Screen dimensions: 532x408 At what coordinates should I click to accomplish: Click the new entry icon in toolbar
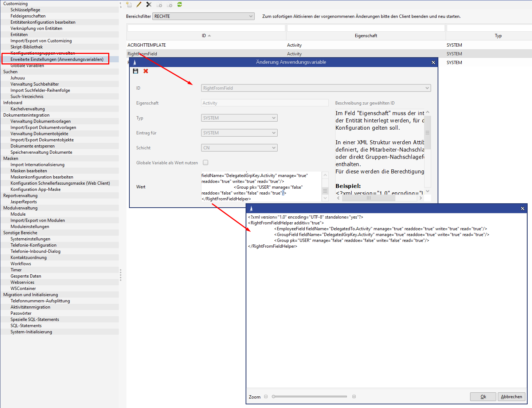tap(129, 5)
